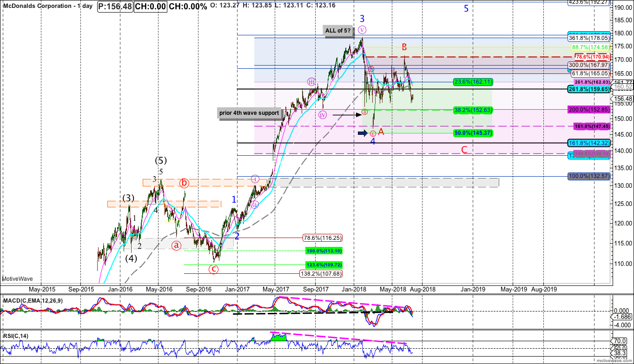Click the 100.0%(132.57) gray label
The image size is (634, 364).
[589, 177]
